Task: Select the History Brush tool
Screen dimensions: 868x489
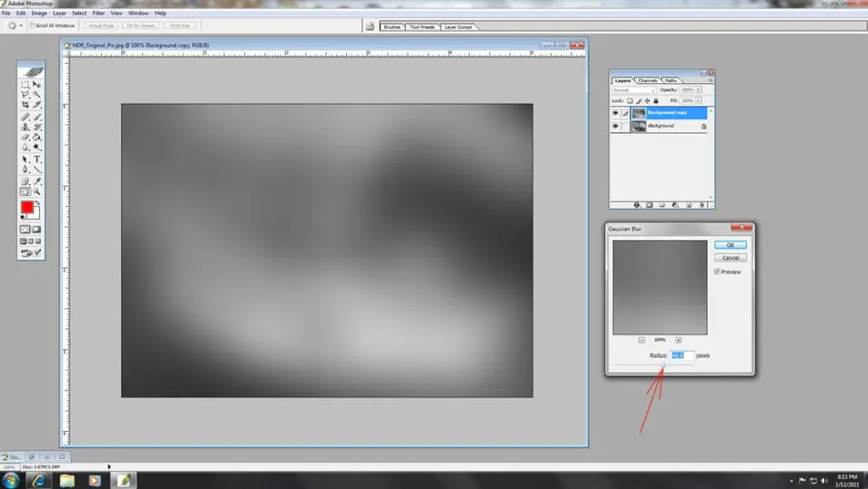Action: coord(37,127)
